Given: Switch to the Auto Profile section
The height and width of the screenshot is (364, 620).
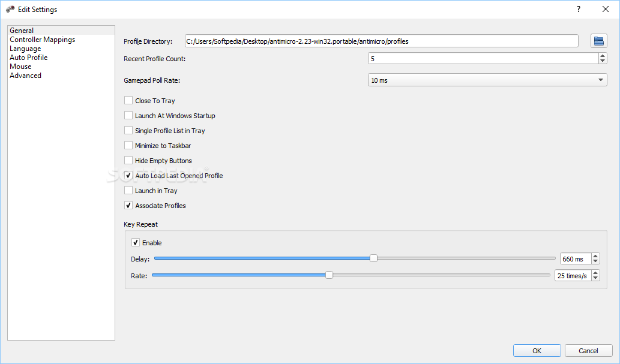Looking at the screenshot, I should pyautogui.click(x=29, y=58).
